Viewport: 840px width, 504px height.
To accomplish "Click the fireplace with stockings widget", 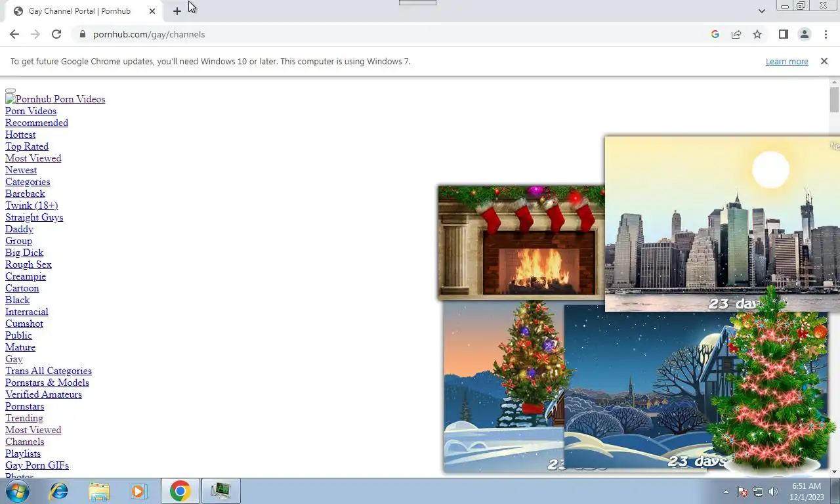I will [521, 242].
